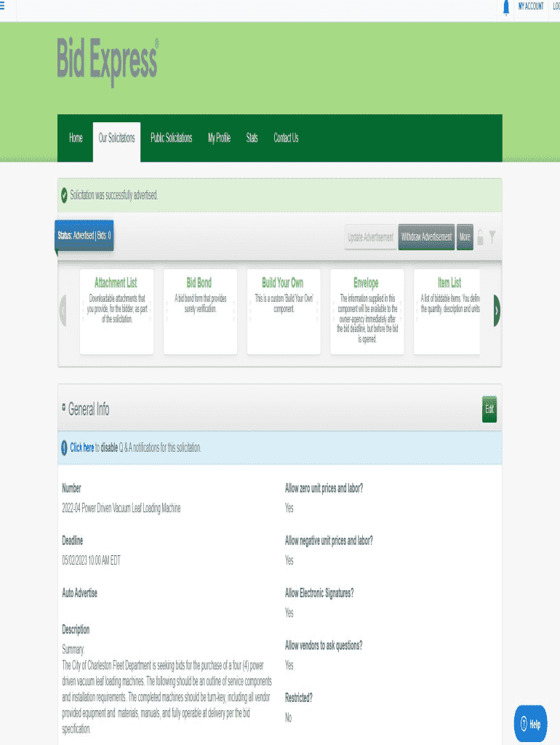The height and width of the screenshot is (745, 560).
Task: Click the 'Auto Advertise' label
Action: click(79, 593)
